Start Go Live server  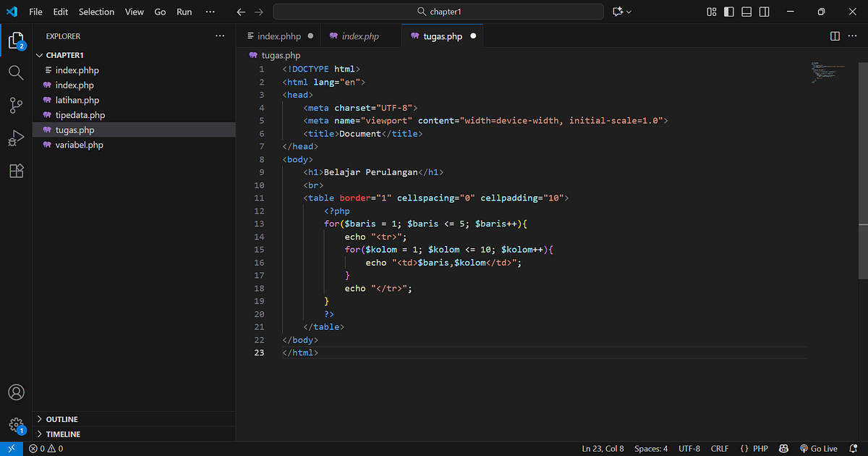818,449
